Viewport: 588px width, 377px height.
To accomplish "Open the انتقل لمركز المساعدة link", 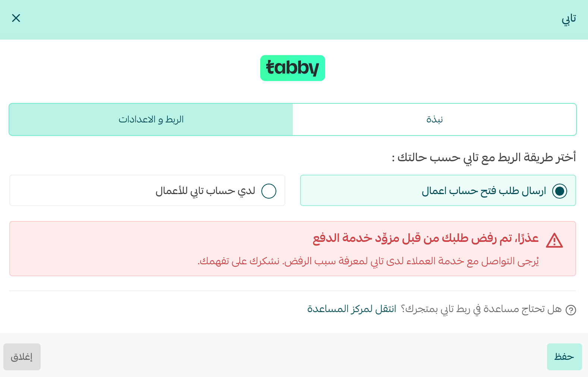I will 351,309.
